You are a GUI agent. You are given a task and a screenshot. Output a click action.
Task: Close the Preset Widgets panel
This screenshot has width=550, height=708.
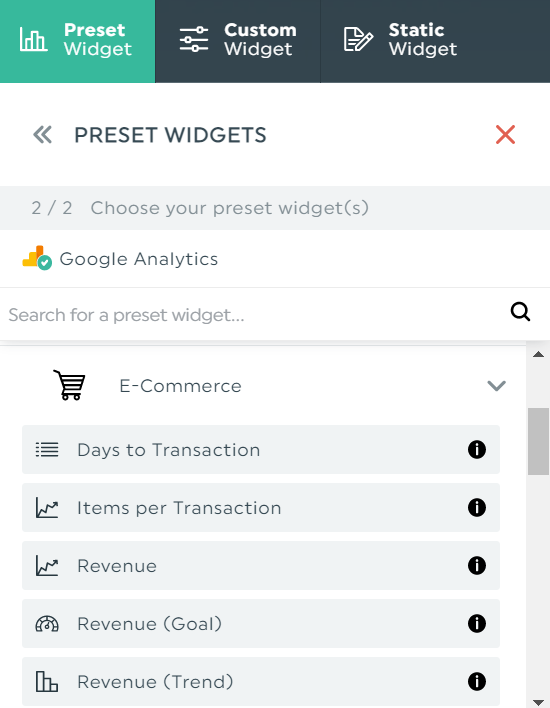point(505,135)
